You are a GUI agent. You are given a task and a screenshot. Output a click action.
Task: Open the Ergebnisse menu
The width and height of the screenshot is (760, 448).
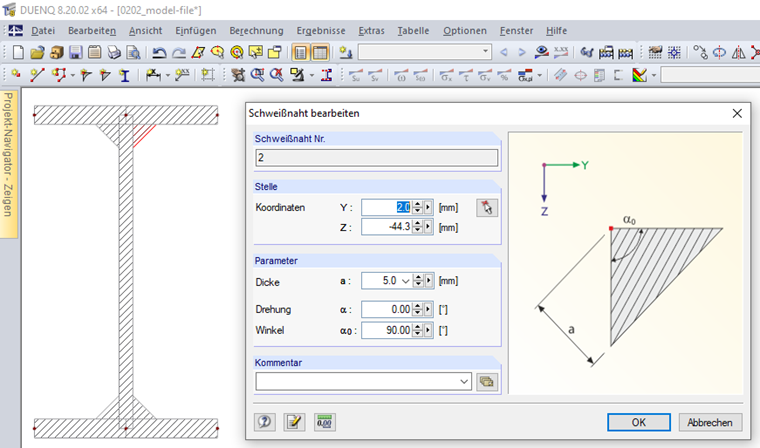pyautogui.click(x=321, y=31)
